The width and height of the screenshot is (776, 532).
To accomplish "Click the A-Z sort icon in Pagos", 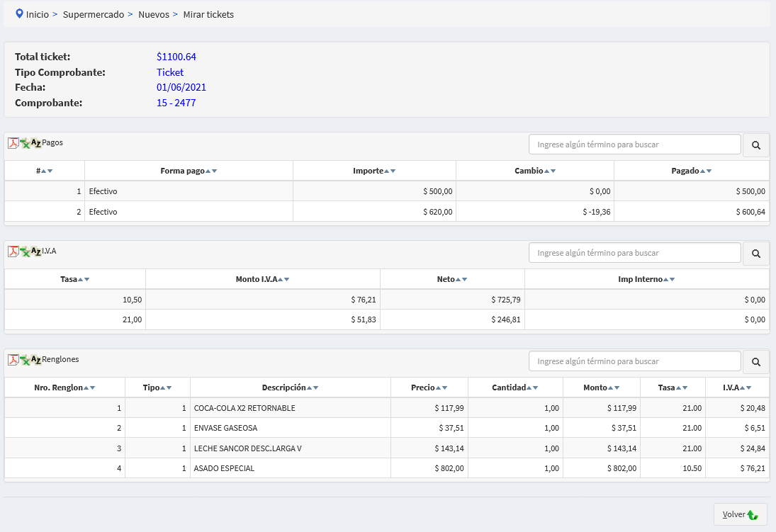I will (36, 143).
